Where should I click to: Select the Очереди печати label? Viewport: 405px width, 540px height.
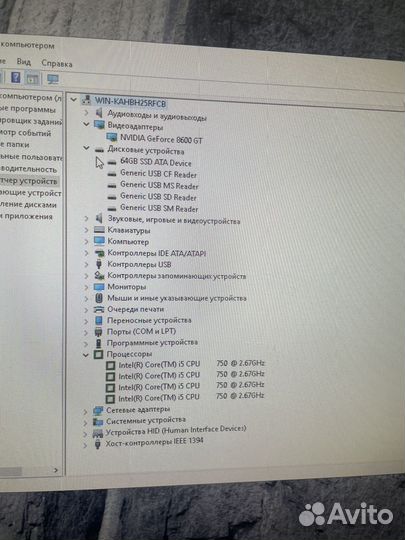click(x=136, y=309)
